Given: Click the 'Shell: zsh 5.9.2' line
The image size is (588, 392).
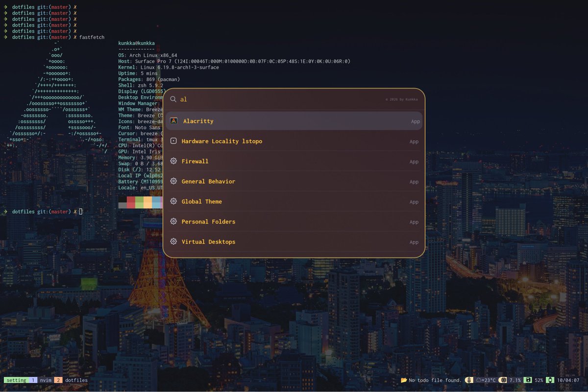Looking at the screenshot, I should click(x=141, y=85).
